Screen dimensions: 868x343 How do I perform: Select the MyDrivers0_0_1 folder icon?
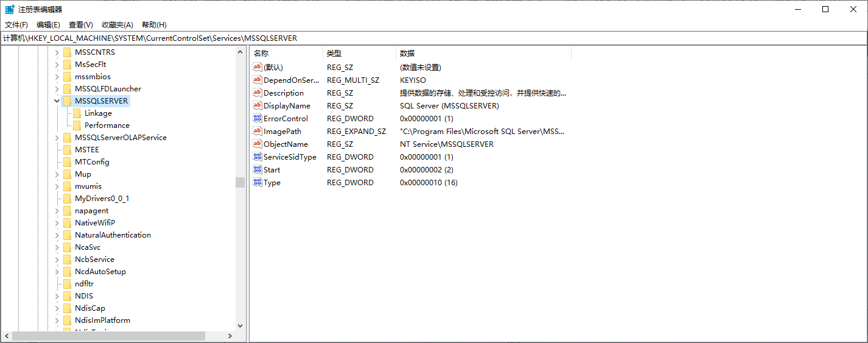click(x=67, y=199)
